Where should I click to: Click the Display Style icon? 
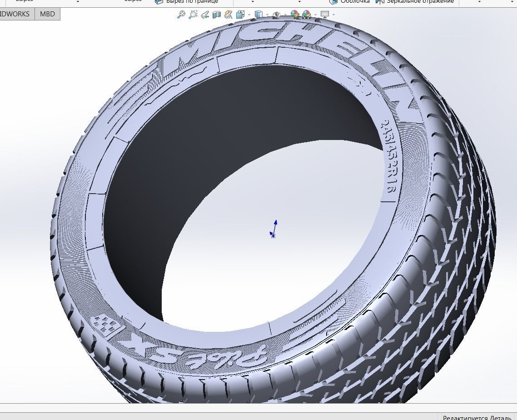pos(259,15)
